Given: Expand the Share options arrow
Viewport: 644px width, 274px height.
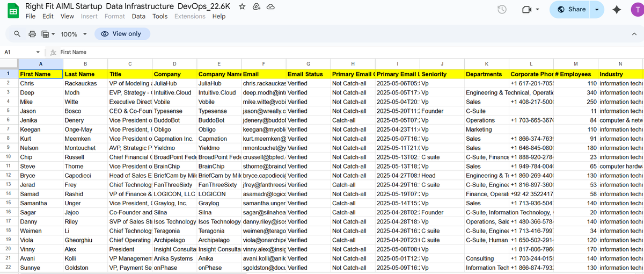Looking at the screenshot, I should (x=597, y=10).
